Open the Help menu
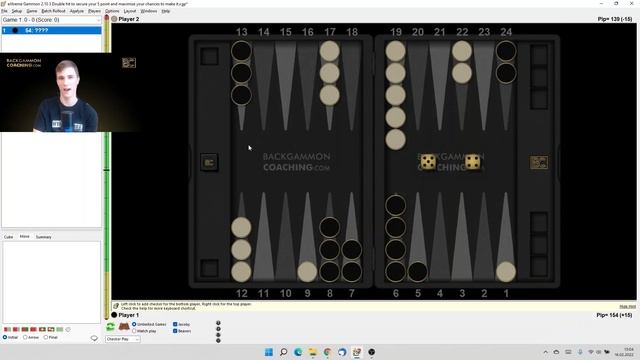The image size is (640, 360). pos(166,11)
